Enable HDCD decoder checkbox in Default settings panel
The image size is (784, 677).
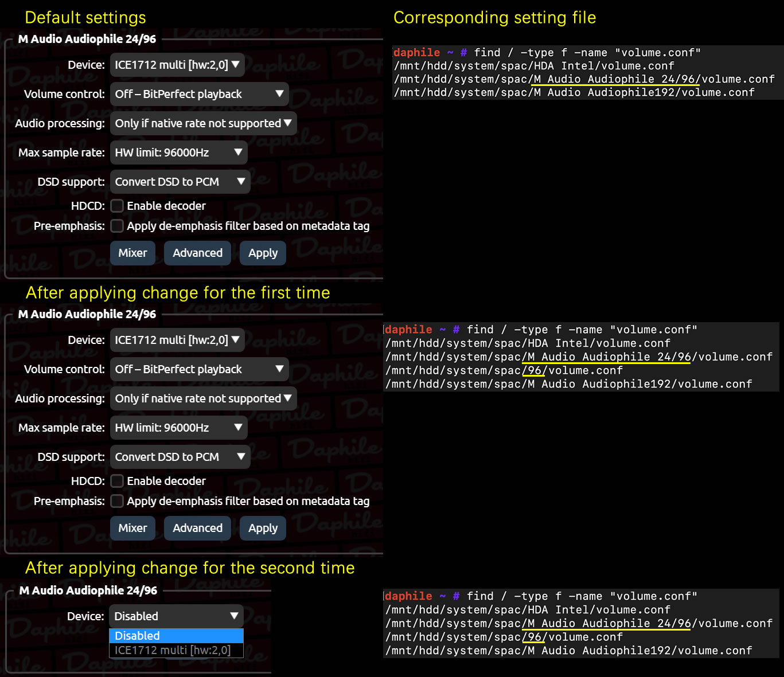[x=117, y=206]
